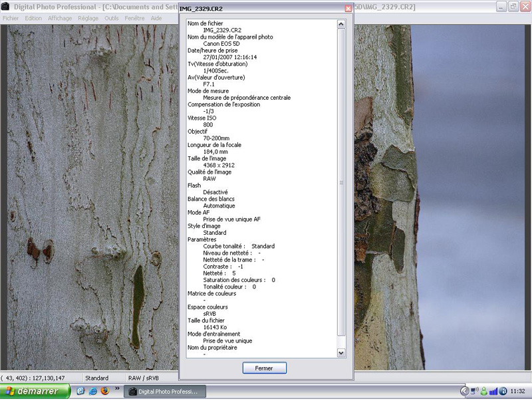Click the info list vertical scrollbar thumb

[x=341, y=182]
